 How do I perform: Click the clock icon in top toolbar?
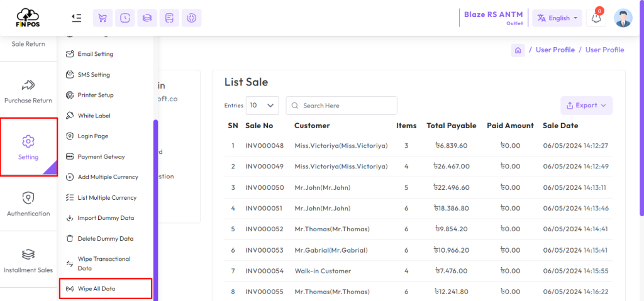(125, 18)
